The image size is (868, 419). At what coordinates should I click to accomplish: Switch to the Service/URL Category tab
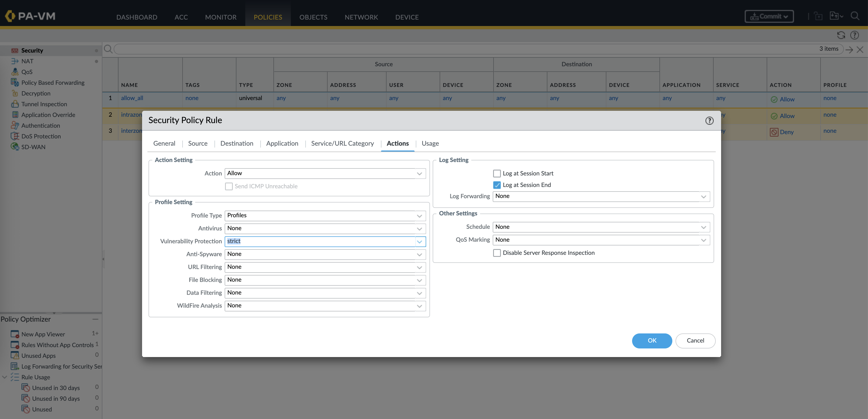[342, 143]
